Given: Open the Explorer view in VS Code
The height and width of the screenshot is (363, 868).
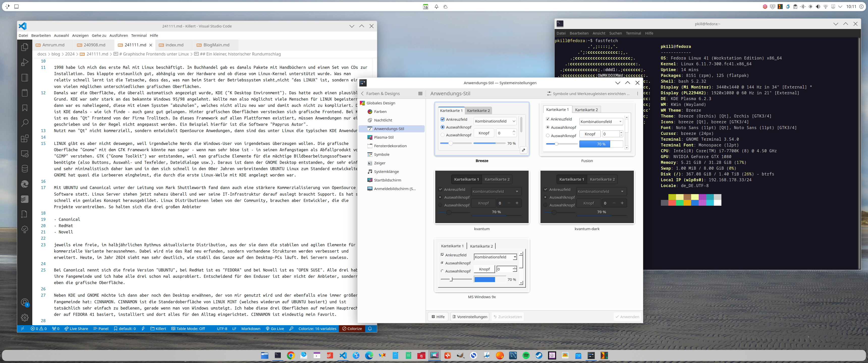Looking at the screenshot, I should 24,47.
